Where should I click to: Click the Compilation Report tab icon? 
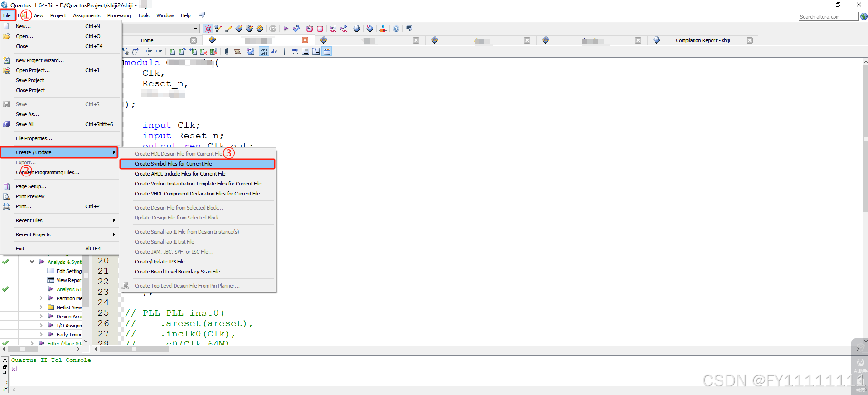click(x=657, y=40)
